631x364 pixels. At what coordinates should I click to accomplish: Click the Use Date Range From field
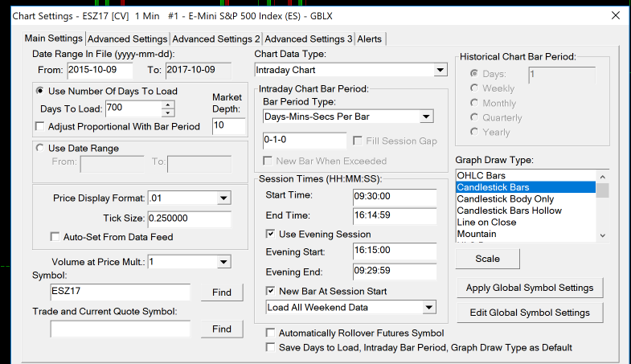coord(112,164)
